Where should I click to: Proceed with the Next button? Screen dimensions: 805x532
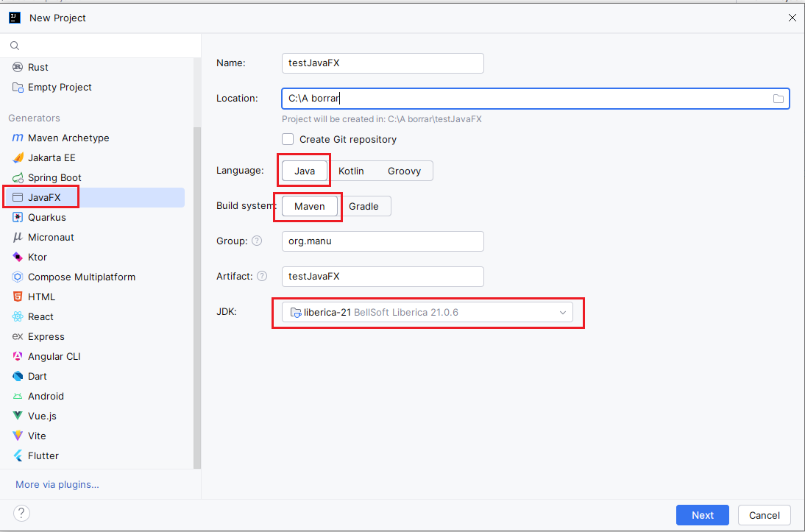tap(702, 515)
